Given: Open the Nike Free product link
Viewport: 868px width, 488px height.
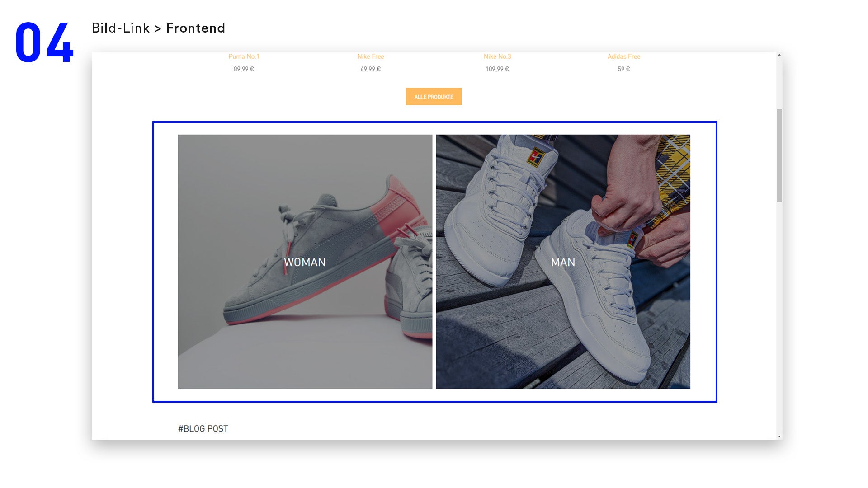Looking at the screenshot, I should pos(370,56).
